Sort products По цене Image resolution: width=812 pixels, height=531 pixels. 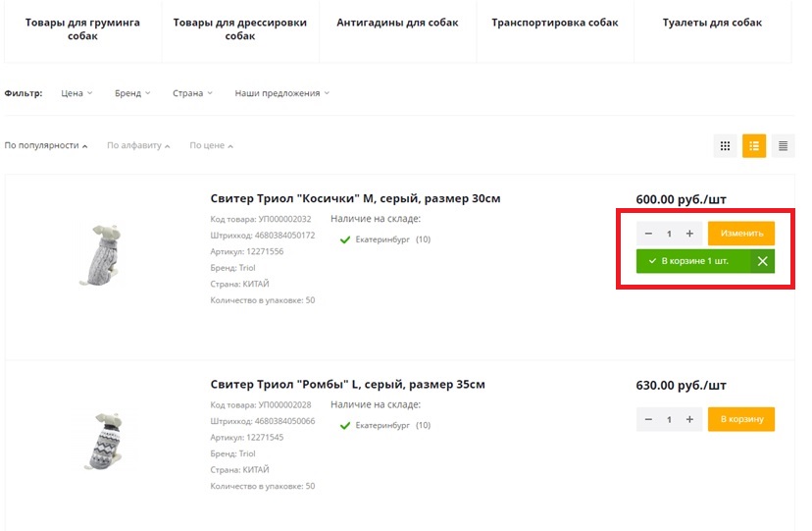[211, 145]
